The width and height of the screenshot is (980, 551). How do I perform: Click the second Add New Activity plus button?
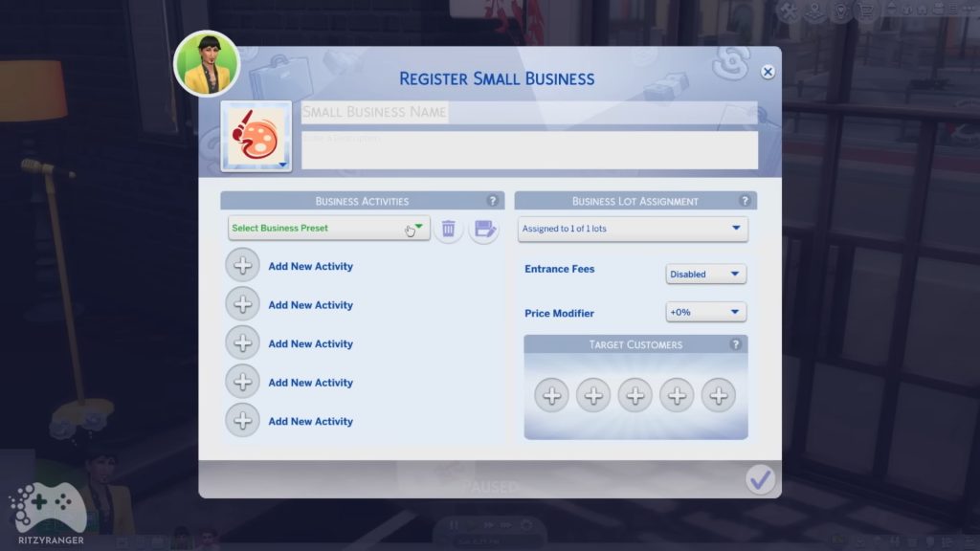tap(242, 304)
